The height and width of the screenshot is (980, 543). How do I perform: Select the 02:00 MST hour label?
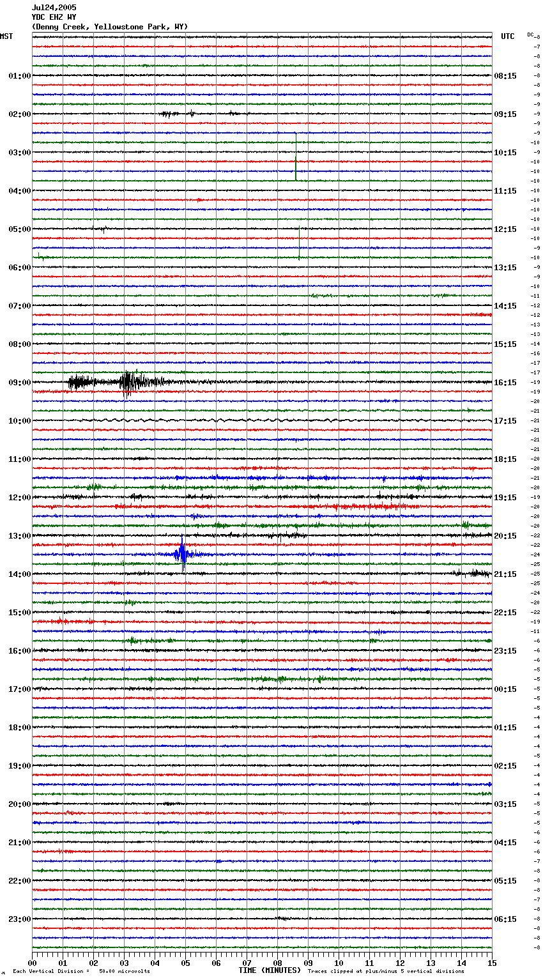coord(19,114)
